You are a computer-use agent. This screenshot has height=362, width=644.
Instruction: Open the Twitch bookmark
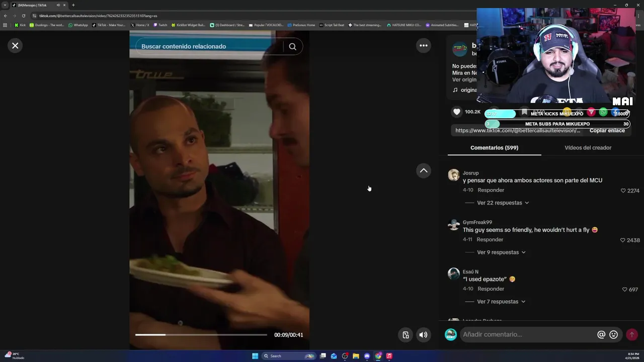[160, 25]
